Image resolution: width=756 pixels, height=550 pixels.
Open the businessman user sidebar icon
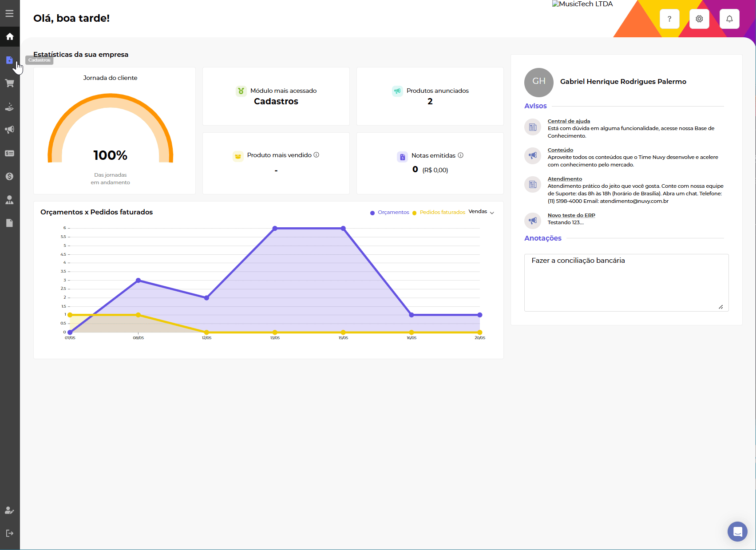tap(9, 200)
